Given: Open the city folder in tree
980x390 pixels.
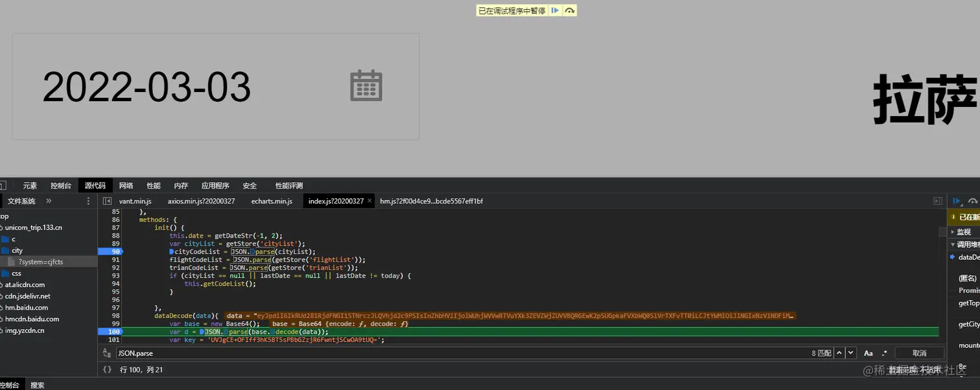Looking at the screenshot, I should point(17,251).
